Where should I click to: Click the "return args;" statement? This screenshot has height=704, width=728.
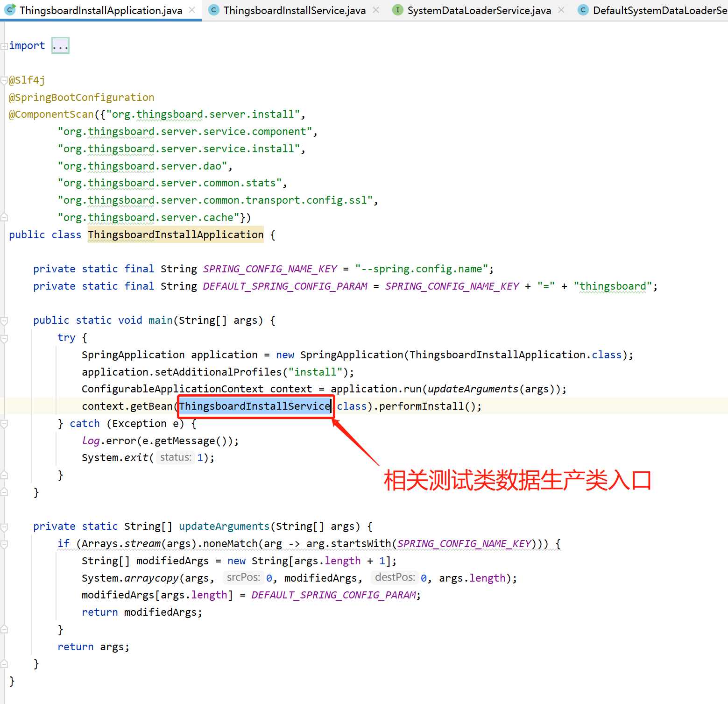point(93,647)
